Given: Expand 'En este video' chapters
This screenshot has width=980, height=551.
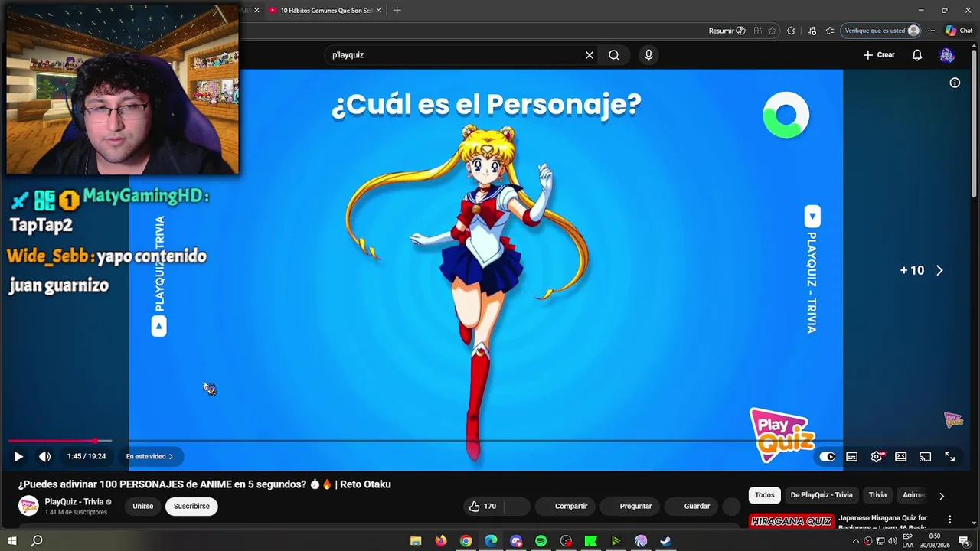Looking at the screenshot, I should (149, 456).
